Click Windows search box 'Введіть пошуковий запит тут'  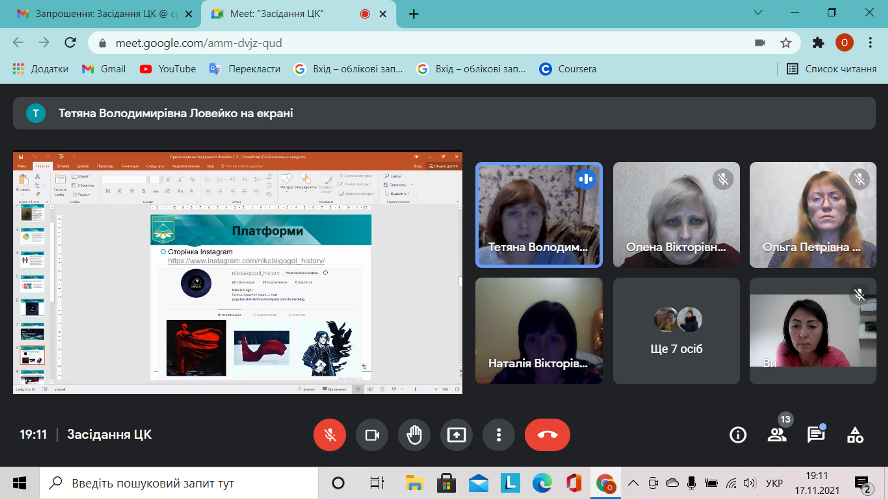pyautogui.click(x=179, y=483)
